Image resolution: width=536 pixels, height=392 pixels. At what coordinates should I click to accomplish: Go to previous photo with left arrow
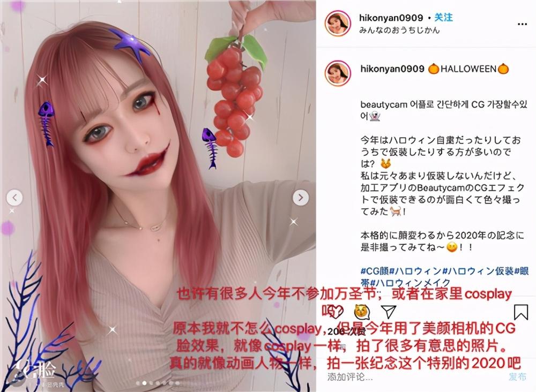point(14,198)
